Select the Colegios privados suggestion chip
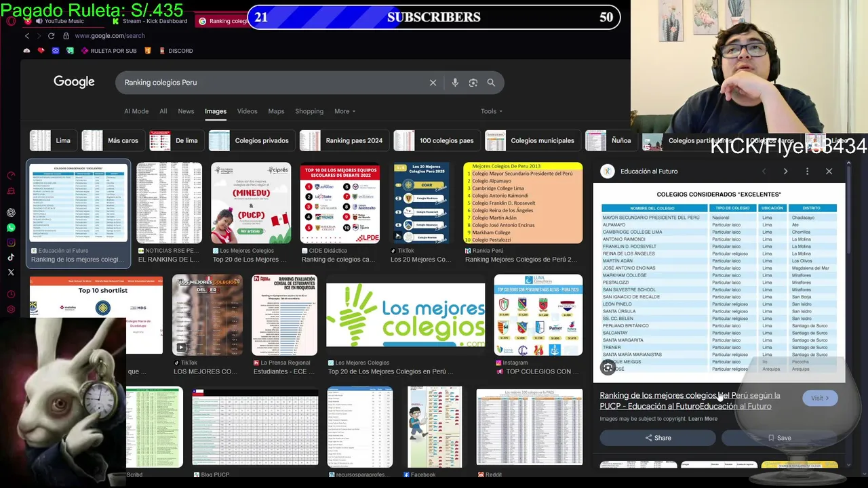Screen dimensions: 868x488 [252, 140]
